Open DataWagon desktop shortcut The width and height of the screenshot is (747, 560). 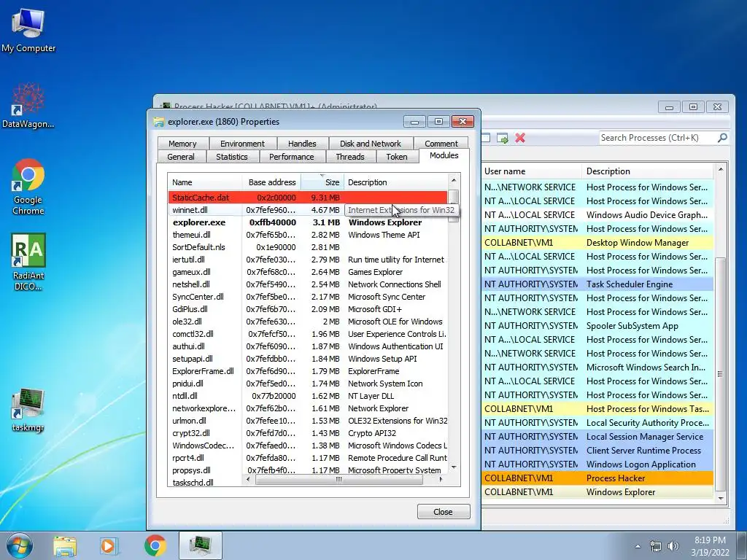point(28,106)
